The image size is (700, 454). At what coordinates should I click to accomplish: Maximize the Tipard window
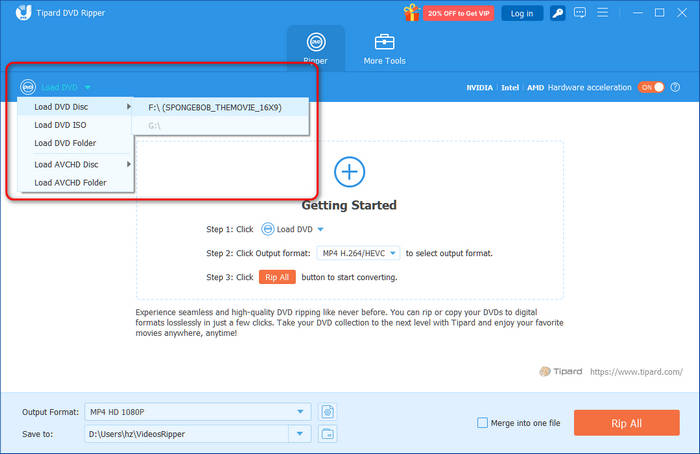click(x=659, y=12)
